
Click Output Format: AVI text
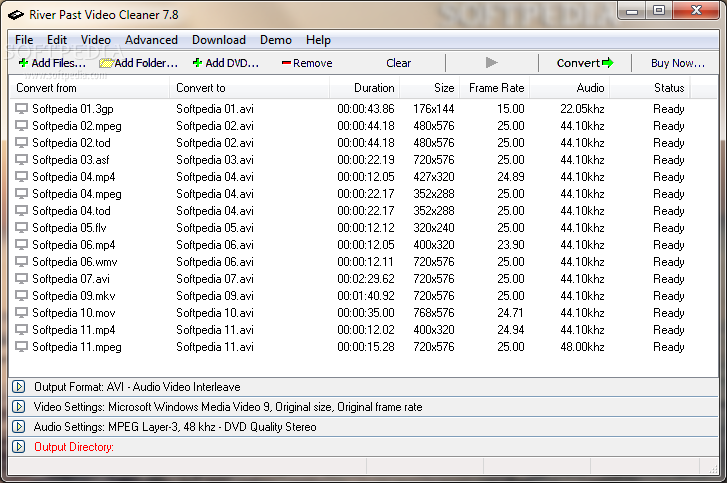tap(137, 387)
